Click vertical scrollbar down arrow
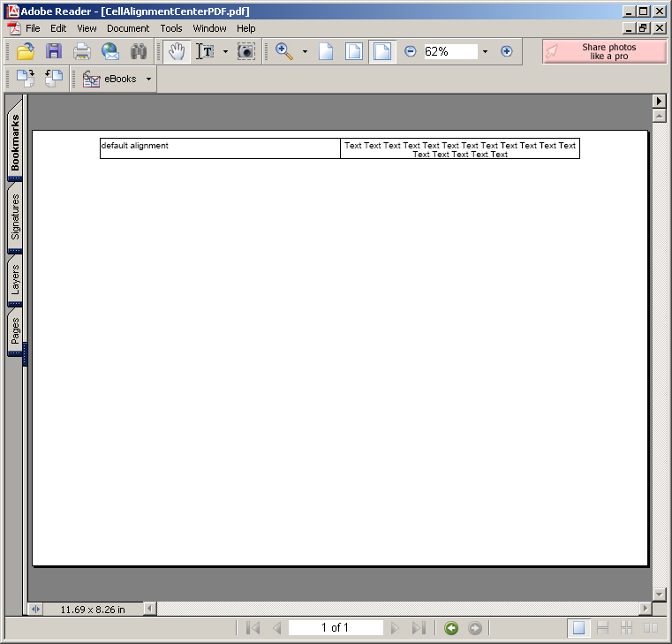The width and height of the screenshot is (672, 644). [x=659, y=595]
